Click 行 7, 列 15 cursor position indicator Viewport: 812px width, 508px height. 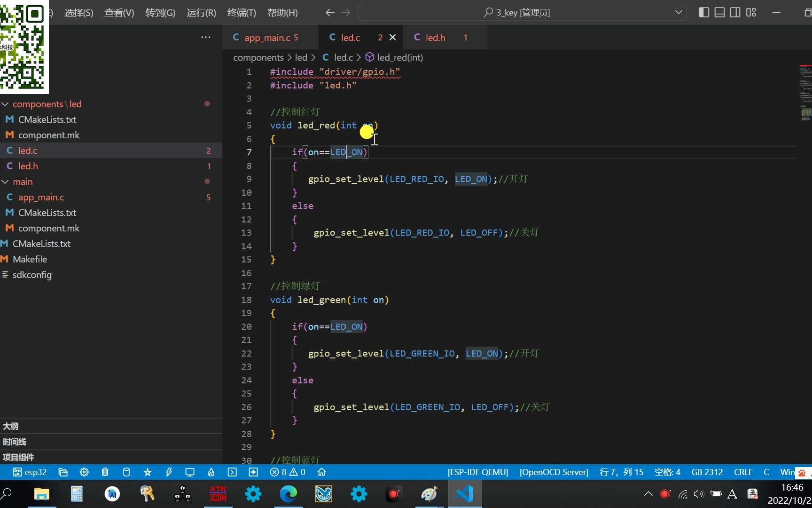click(x=621, y=472)
